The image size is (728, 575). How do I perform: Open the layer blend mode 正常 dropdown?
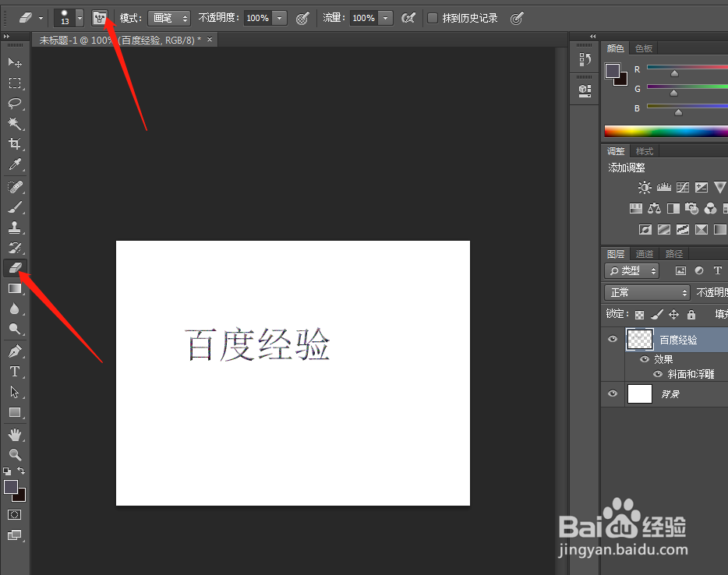click(647, 292)
